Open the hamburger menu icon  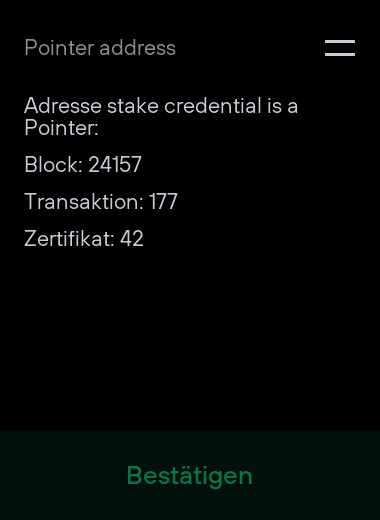pyautogui.click(x=340, y=48)
